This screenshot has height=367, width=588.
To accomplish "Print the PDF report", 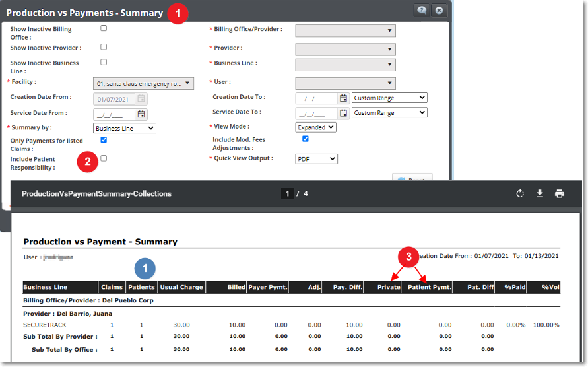I will point(560,193).
